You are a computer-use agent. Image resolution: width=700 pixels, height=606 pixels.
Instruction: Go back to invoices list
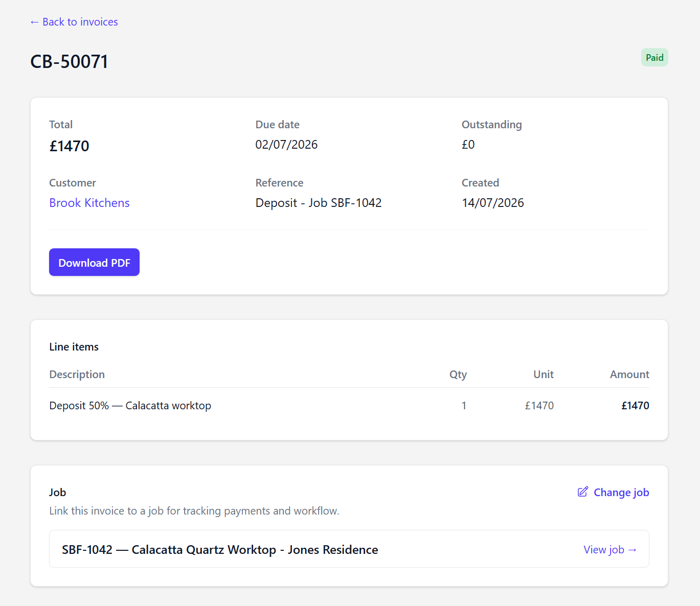tap(74, 22)
